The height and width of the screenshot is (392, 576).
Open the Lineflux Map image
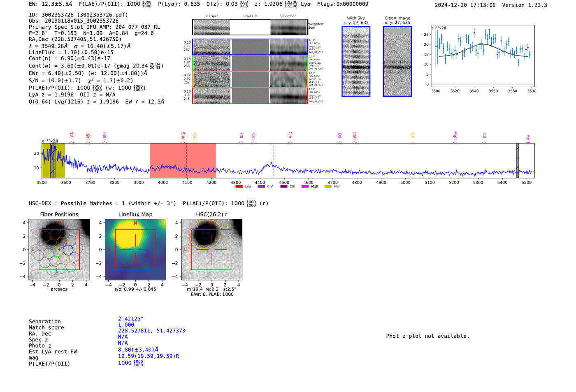pos(135,250)
